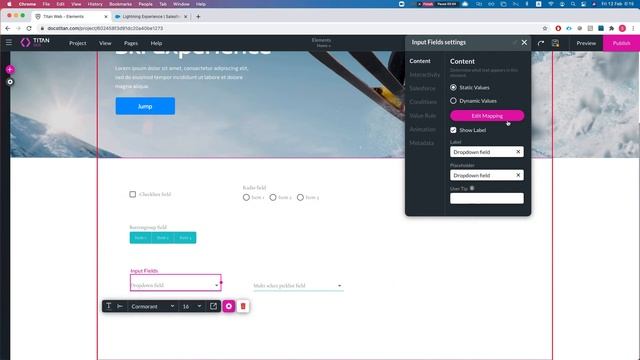
Task: Switch to the Metadata settings tab
Action: pos(421,143)
